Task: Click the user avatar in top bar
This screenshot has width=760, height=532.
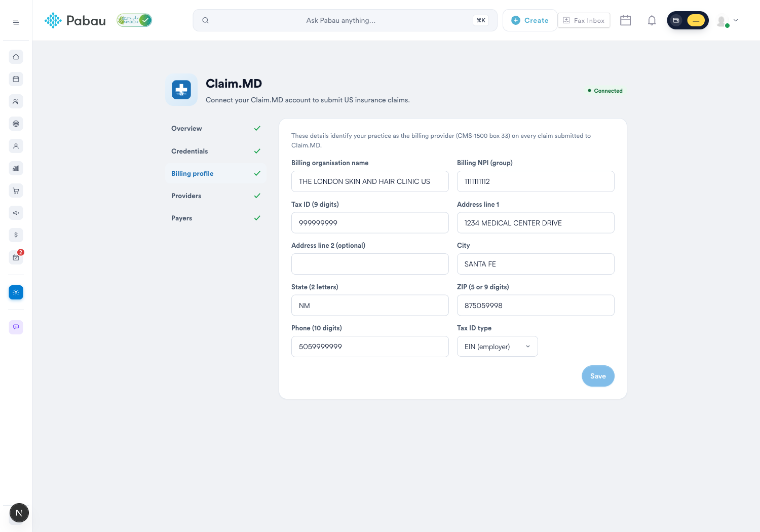Action: click(x=723, y=21)
